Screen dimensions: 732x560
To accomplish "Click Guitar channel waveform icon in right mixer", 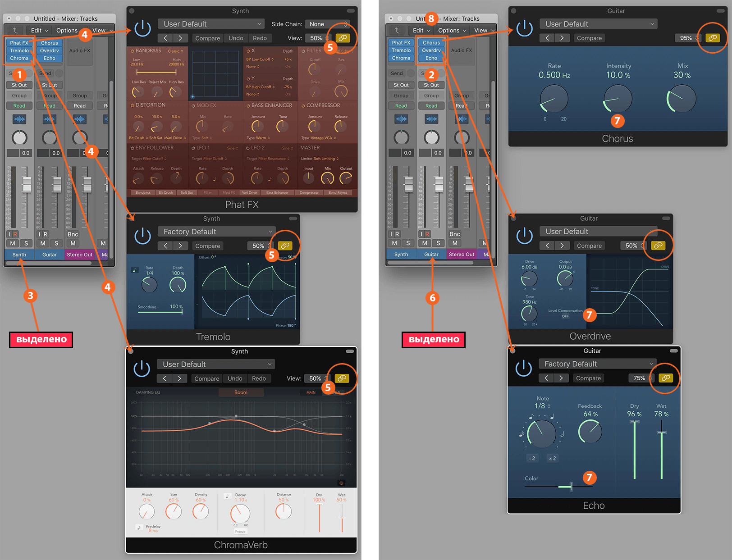I will (431, 119).
